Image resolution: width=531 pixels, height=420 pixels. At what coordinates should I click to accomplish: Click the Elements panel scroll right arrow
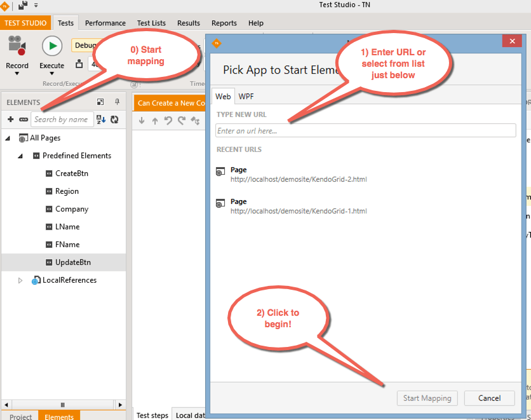point(120,405)
